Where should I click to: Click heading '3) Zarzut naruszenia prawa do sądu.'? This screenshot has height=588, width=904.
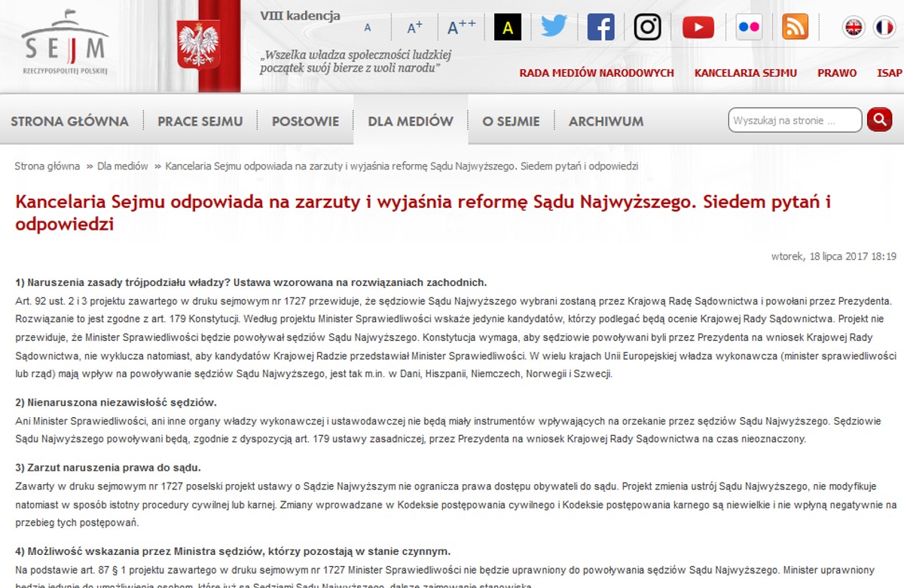pyautogui.click(x=108, y=468)
